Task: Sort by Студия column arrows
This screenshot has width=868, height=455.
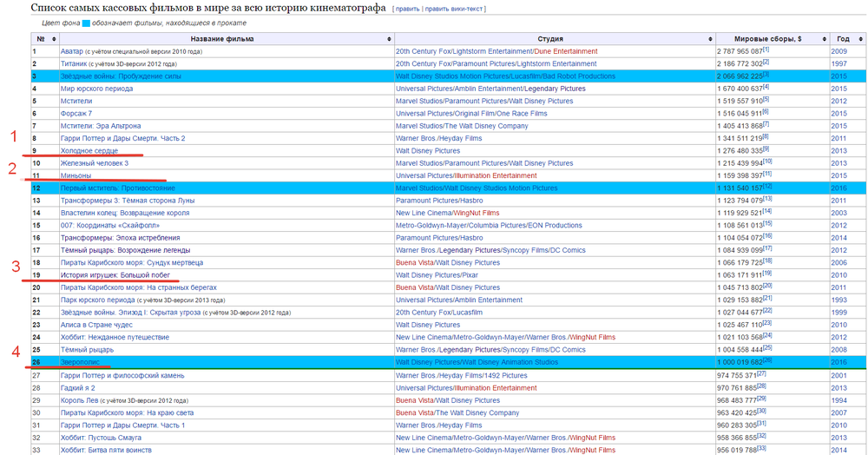Action: 710,39
